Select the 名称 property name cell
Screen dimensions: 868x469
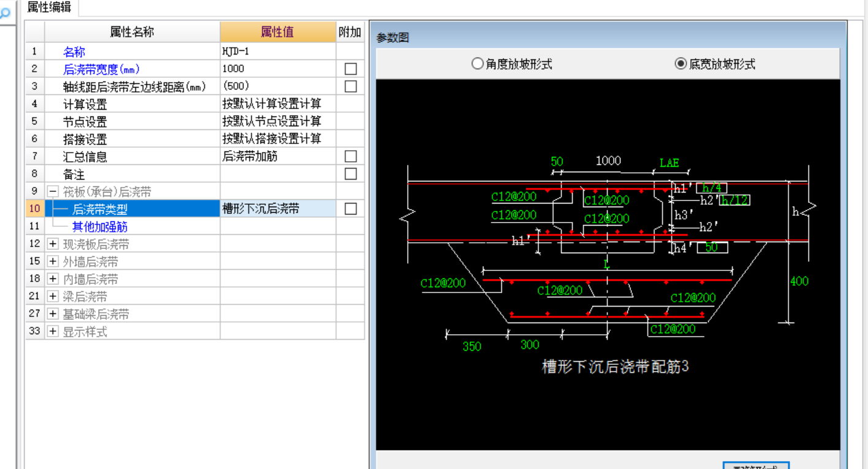pyautogui.click(x=132, y=51)
